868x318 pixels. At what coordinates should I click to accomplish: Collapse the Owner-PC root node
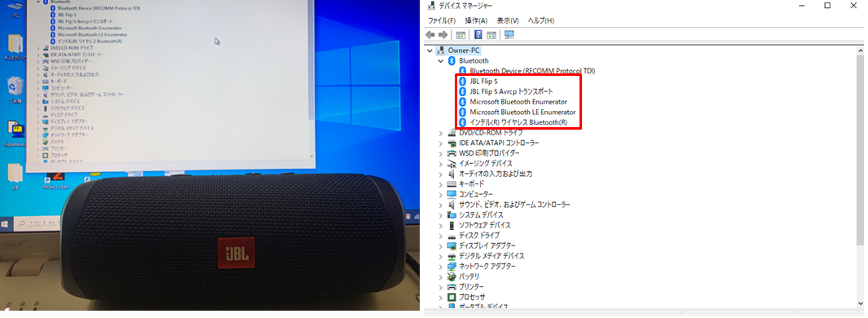pyautogui.click(x=430, y=51)
